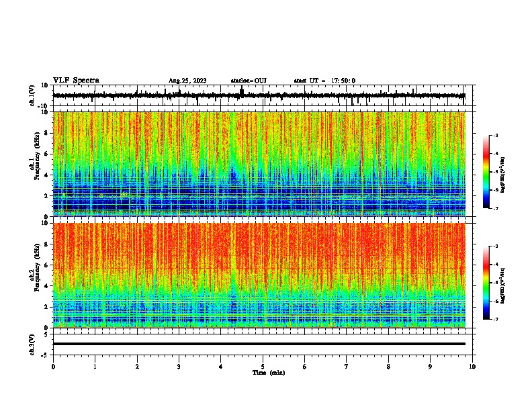Image resolution: width=532 pixels, height=411 pixels.
Task: Click the ch.1 voltage waveform trace panel
Action: coord(262,95)
